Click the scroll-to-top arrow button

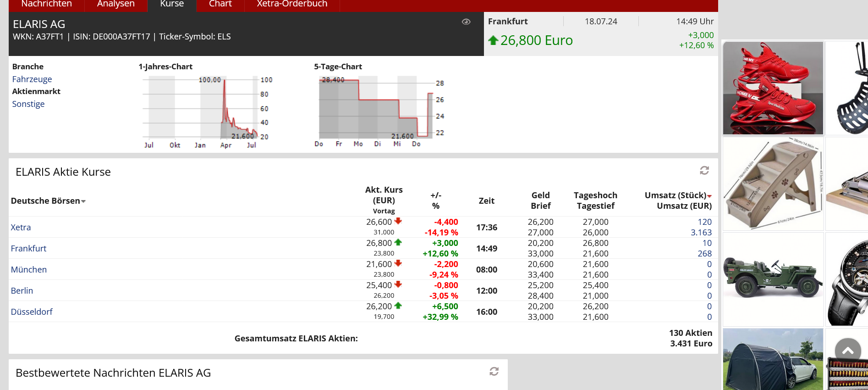pyautogui.click(x=848, y=351)
